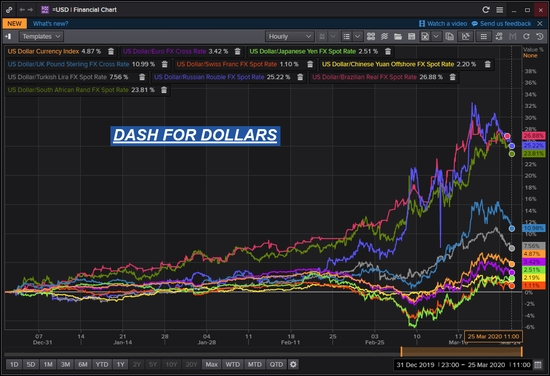Open the folder icon in toolbar
This screenshot has height=376, width=550.
point(398,36)
